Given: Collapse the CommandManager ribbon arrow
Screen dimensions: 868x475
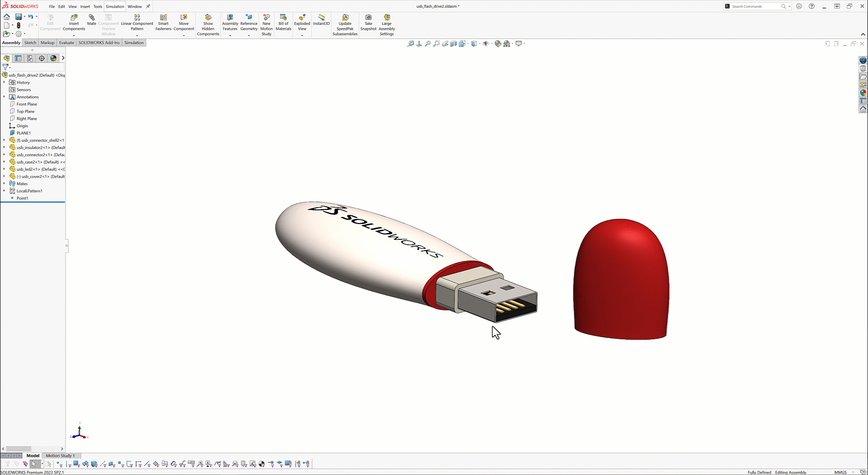Looking at the screenshot, I should [x=863, y=34].
